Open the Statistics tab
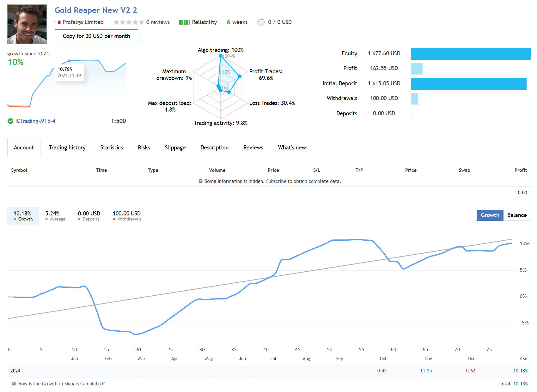Image resolution: width=537 pixels, height=392 pixels. (x=112, y=148)
